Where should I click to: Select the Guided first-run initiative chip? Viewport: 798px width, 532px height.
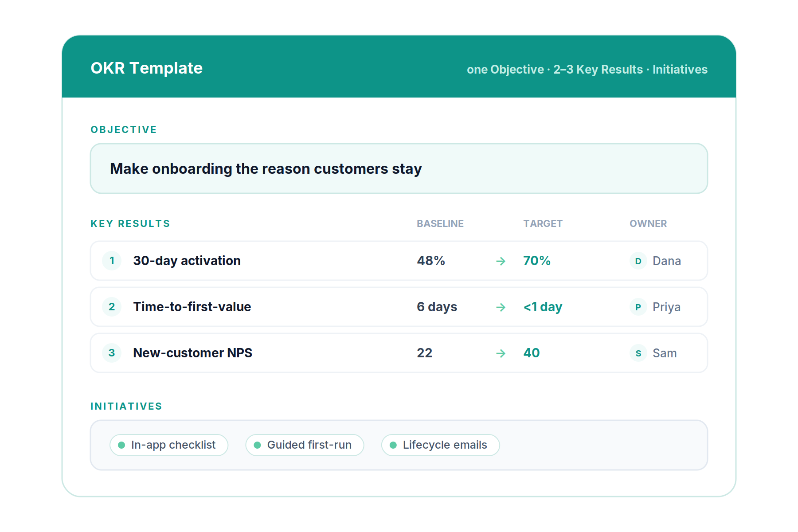pyautogui.click(x=305, y=445)
